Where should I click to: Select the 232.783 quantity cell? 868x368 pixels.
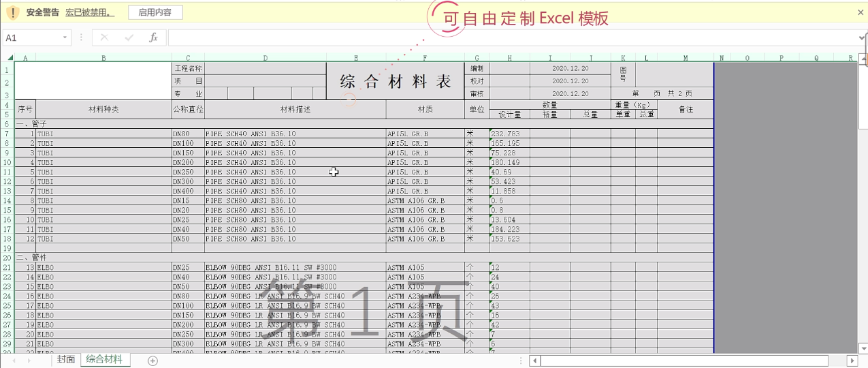[x=509, y=134]
